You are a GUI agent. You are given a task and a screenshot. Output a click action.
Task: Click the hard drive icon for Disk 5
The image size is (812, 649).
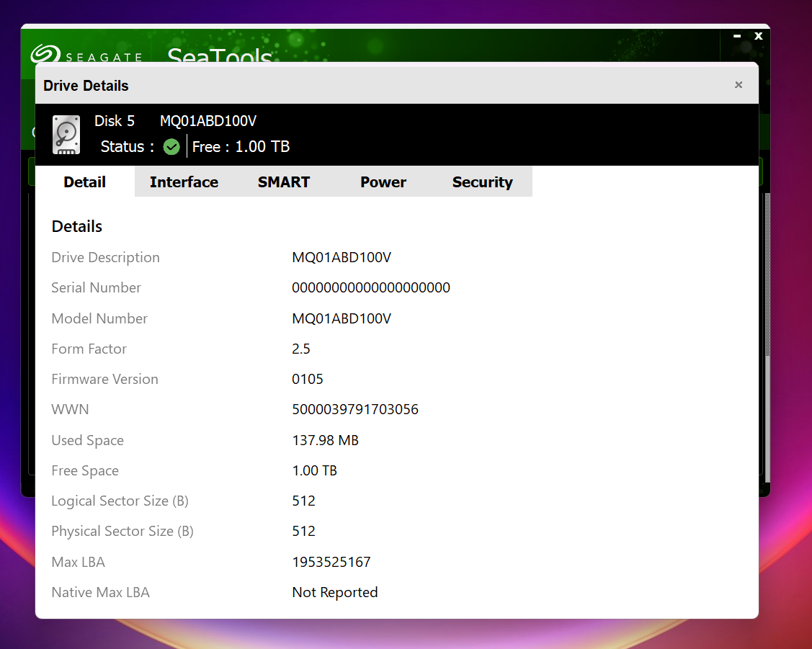point(66,135)
